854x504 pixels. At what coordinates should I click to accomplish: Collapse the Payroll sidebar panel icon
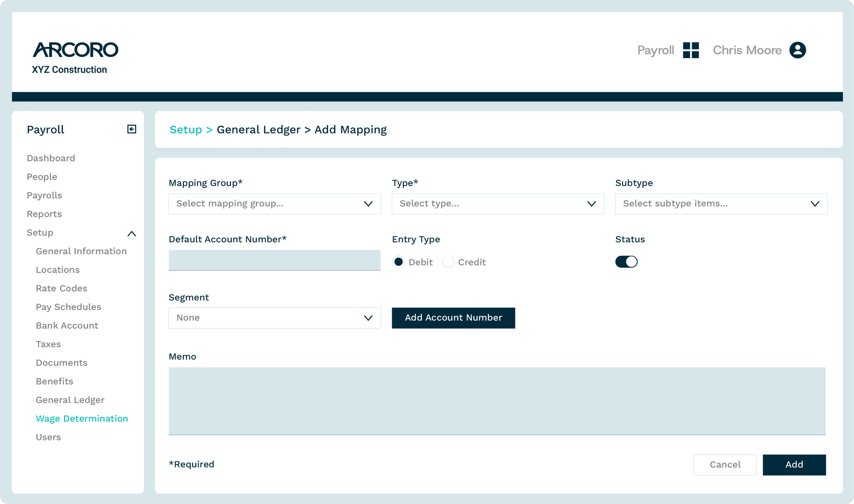132,129
